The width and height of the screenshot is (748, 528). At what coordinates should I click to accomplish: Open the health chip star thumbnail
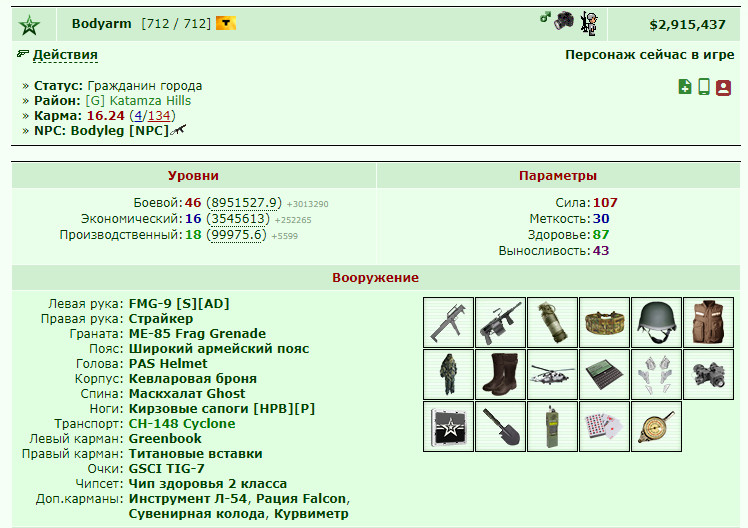[x=448, y=426]
